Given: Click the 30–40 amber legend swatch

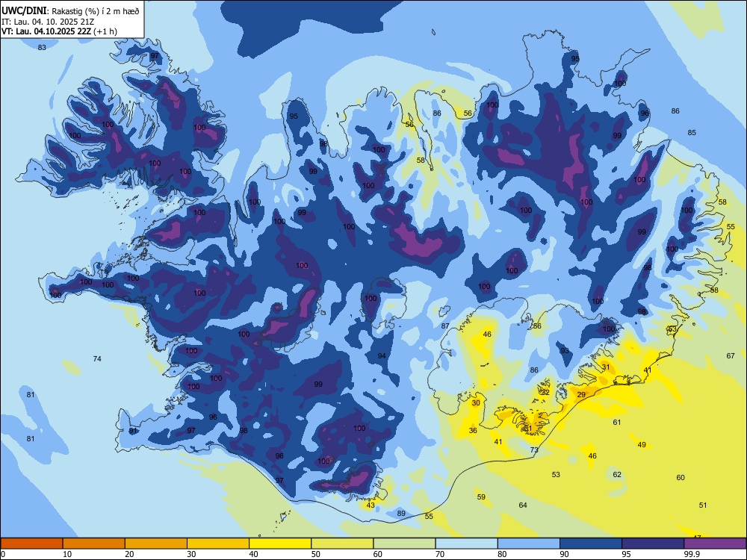Looking at the screenshot, I should point(218,544).
